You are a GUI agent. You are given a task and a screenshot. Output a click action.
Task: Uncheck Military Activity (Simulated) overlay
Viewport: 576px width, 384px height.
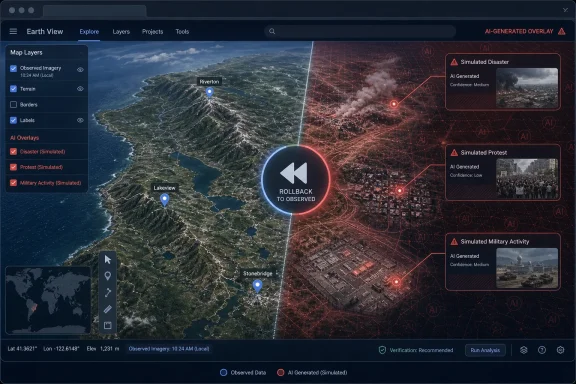pyautogui.click(x=14, y=183)
